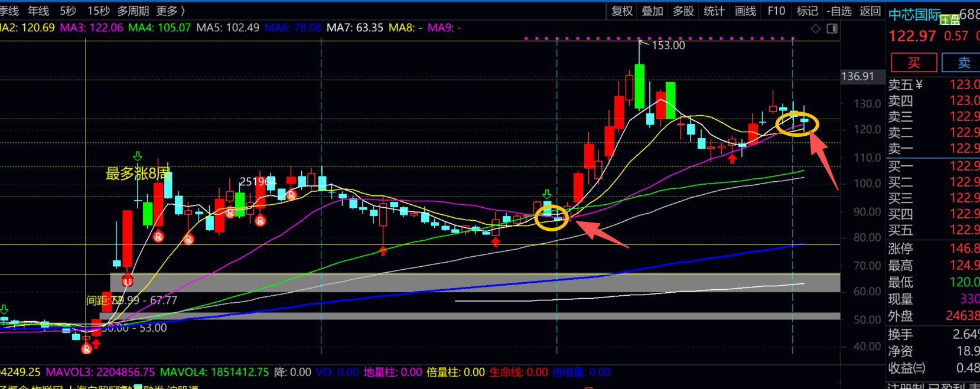Click the diamond icon above the chart
This screenshot has width=980, height=389.
click(816, 28)
